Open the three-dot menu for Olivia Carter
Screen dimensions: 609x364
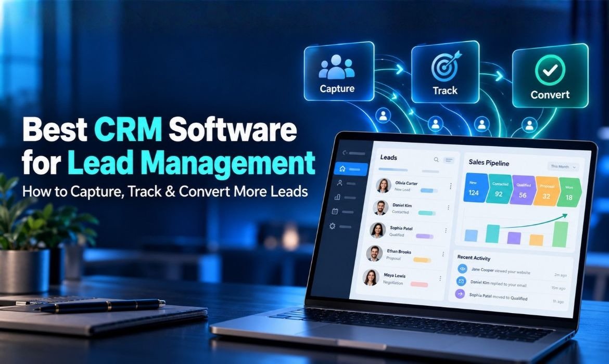451,186
